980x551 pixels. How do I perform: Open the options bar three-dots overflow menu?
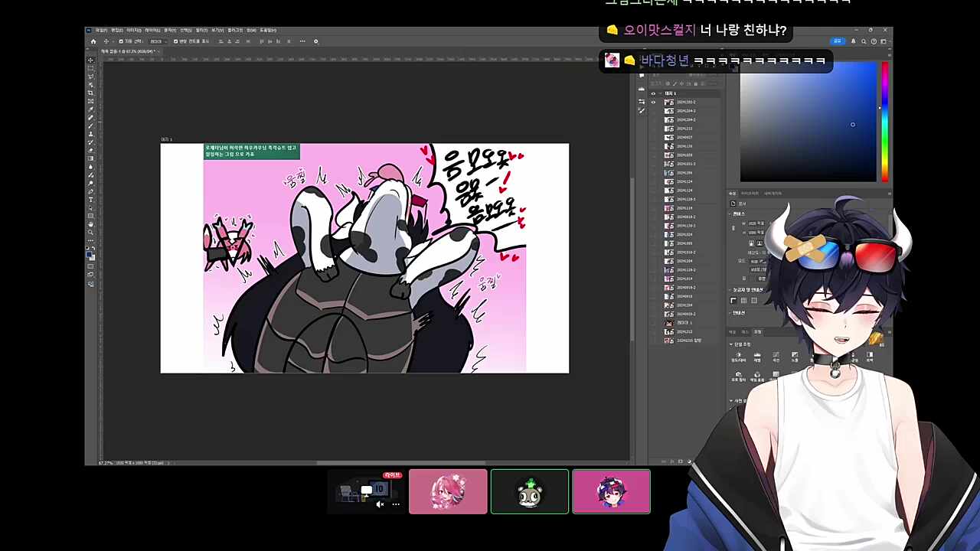[x=303, y=41]
